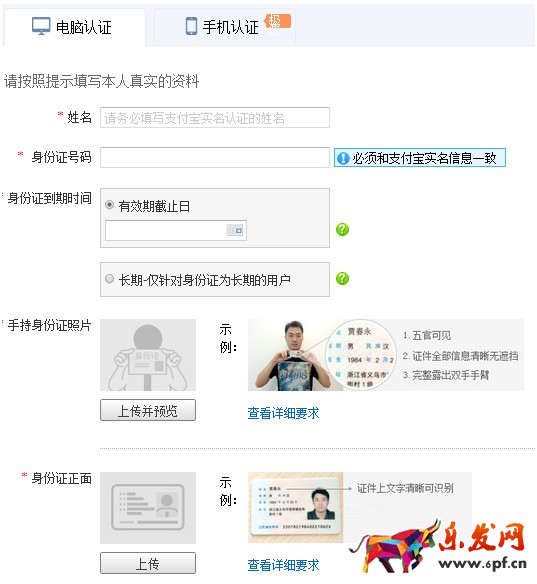
Task: Click the handheld ID photo placeholder thumbnail
Action: click(x=148, y=355)
